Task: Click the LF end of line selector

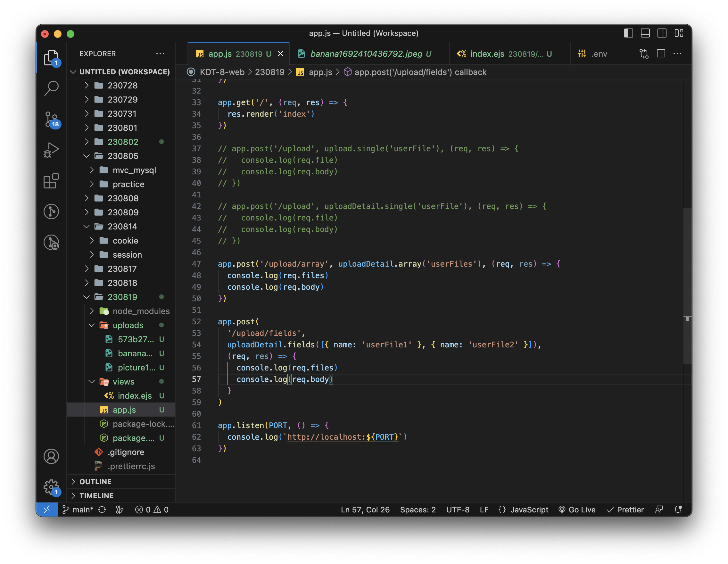Action: [x=484, y=510]
